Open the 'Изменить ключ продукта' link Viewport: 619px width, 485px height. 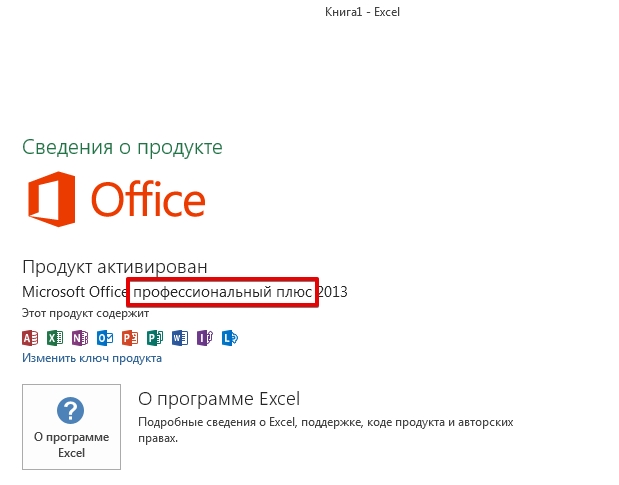tap(92, 358)
